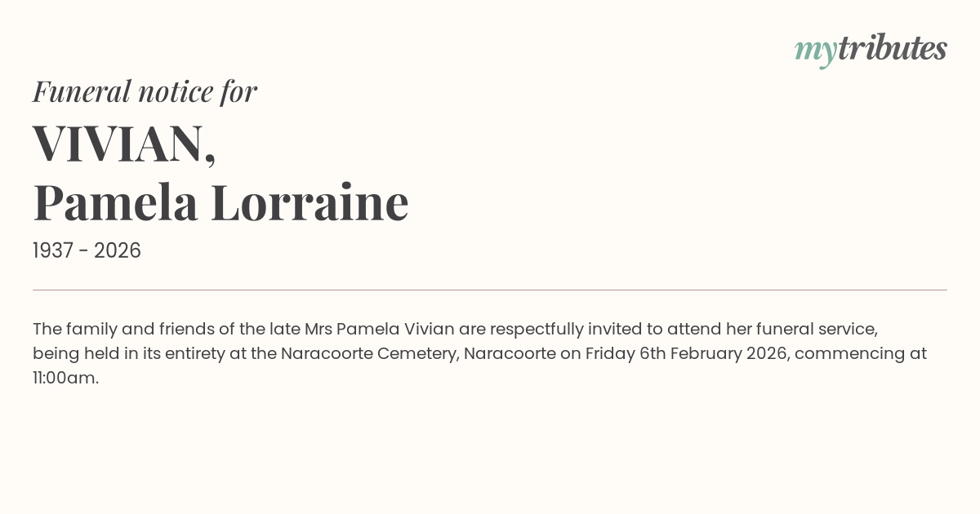Click the horizontal divider line
The image size is (980, 514).
tap(490, 290)
